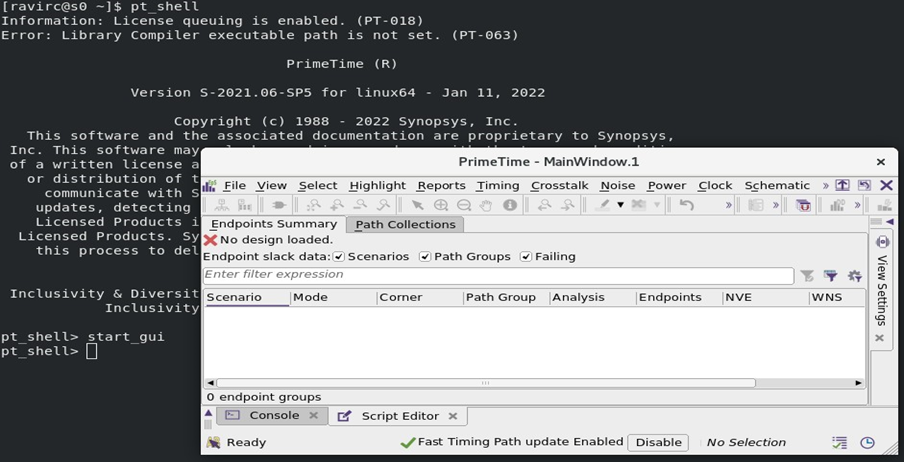Image resolution: width=904 pixels, height=462 pixels.
Task: Select the pan hand tool
Action: [x=487, y=205]
